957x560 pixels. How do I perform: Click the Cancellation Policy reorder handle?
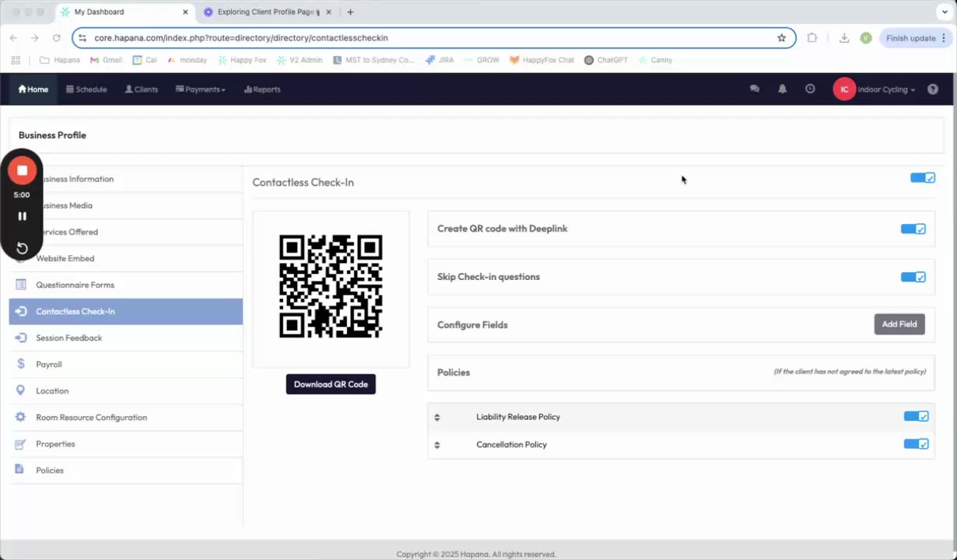click(437, 445)
